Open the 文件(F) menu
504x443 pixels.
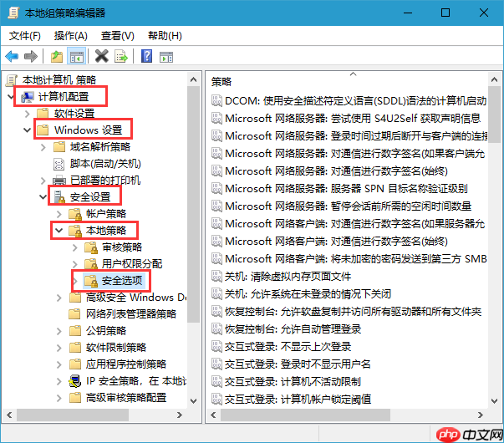25,36
